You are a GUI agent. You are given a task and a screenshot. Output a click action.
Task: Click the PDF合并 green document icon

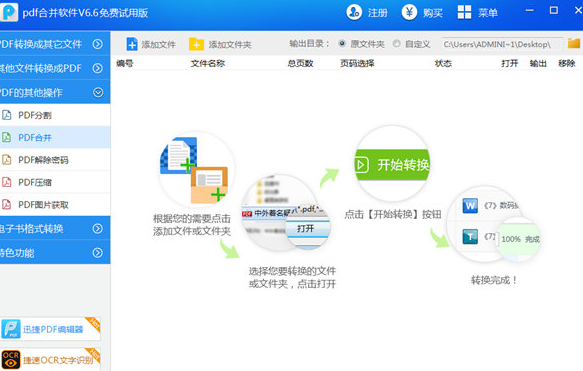(x=6, y=137)
